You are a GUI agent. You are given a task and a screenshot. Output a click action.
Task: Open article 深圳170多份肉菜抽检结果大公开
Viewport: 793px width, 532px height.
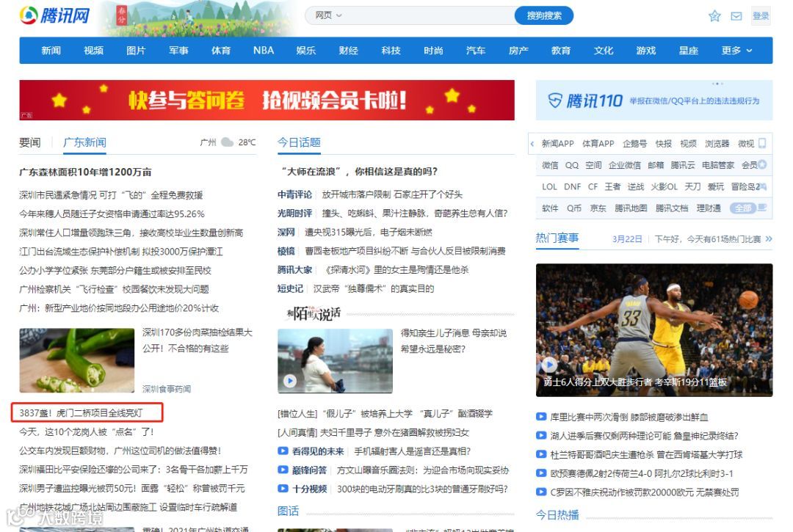tap(198, 340)
